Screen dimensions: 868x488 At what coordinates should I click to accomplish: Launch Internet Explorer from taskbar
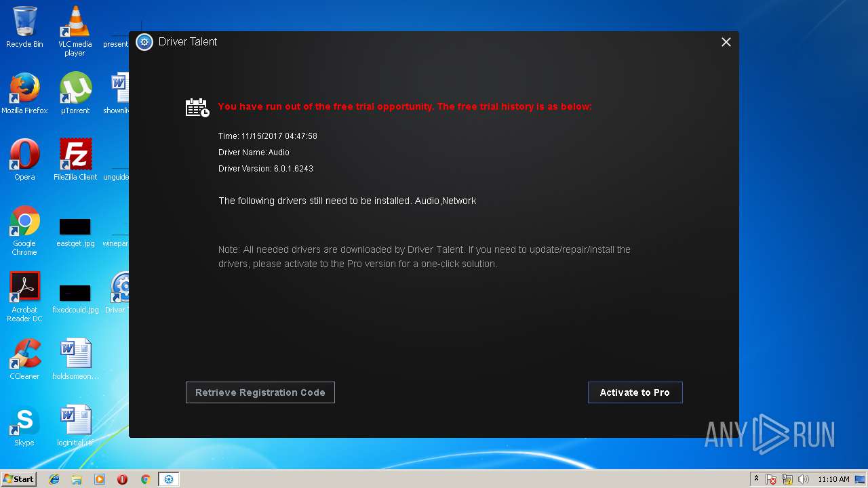pos(54,479)
